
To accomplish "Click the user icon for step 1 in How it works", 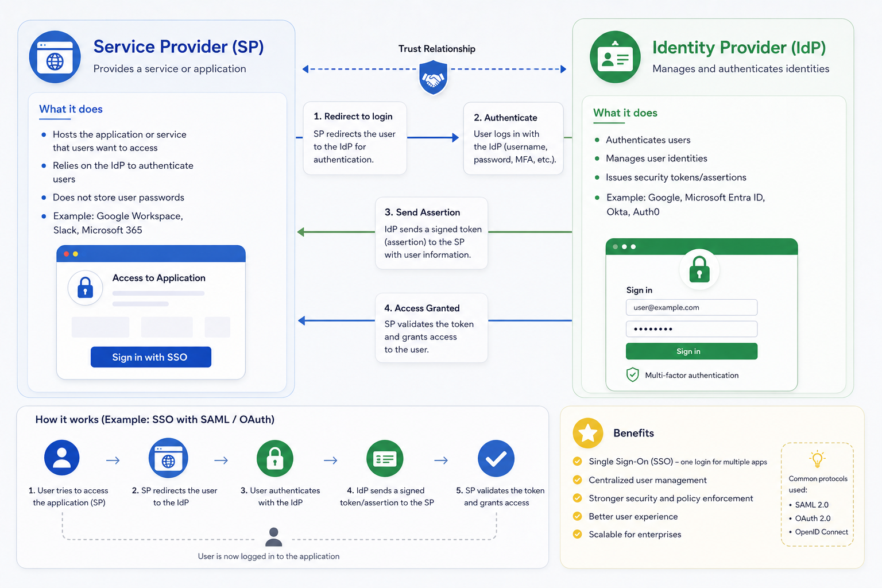I will click(61, 458).
